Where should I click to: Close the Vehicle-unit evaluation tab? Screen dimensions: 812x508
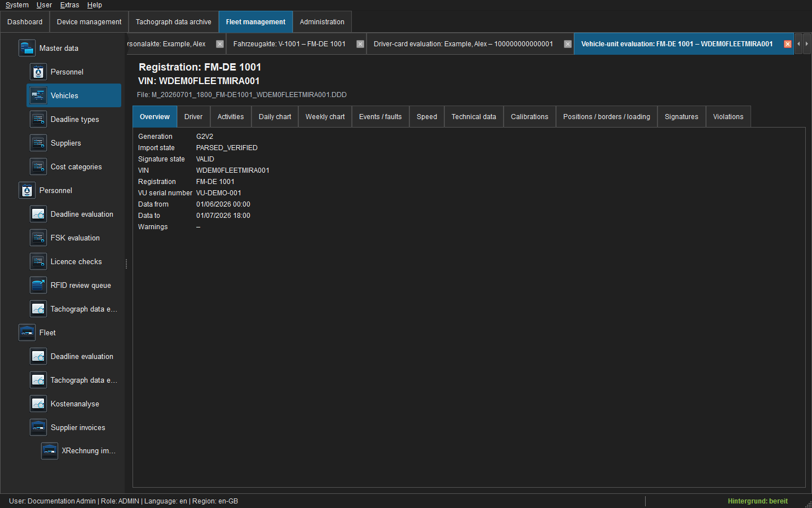click(x=788, y=44)
